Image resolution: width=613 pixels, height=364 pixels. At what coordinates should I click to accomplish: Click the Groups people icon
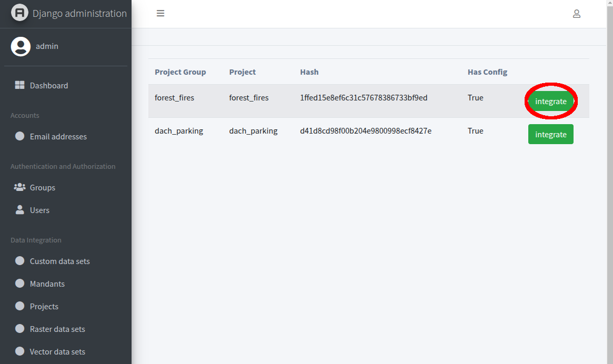[19, 187]
